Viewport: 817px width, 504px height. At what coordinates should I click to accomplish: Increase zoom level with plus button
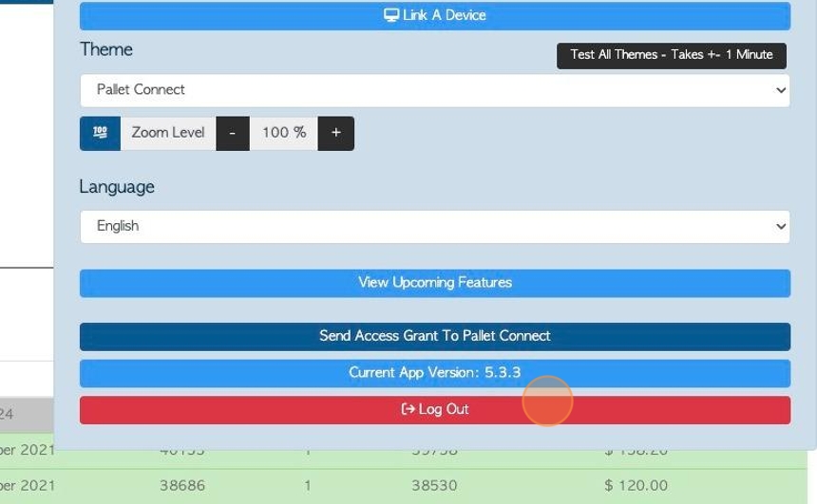click(336, 133)
